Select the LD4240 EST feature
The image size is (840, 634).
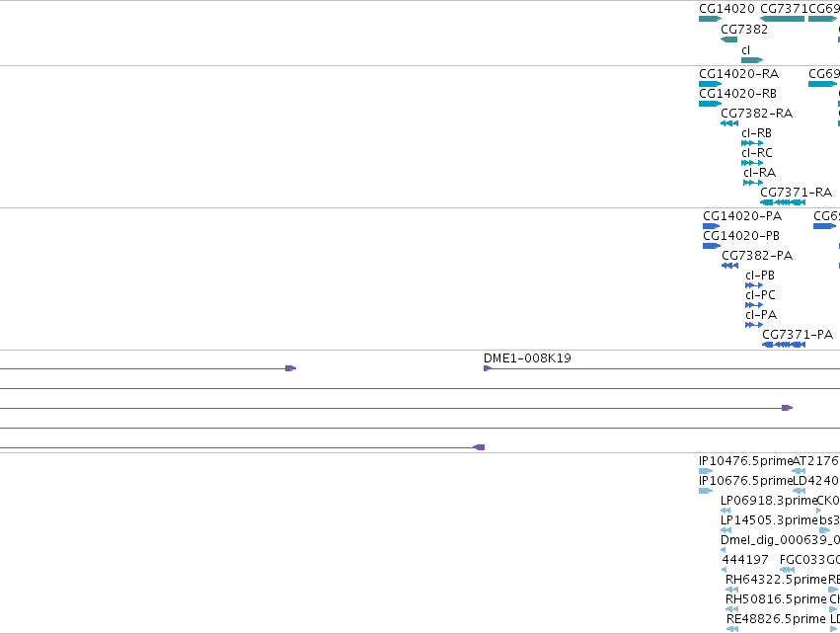coord(799,491)
